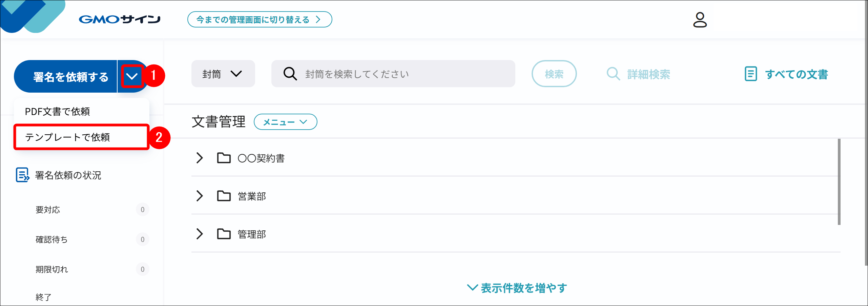Select the 〇〇契約書 folder icon
The height and width of the screenshot is (306, 868).
[224, 158]
